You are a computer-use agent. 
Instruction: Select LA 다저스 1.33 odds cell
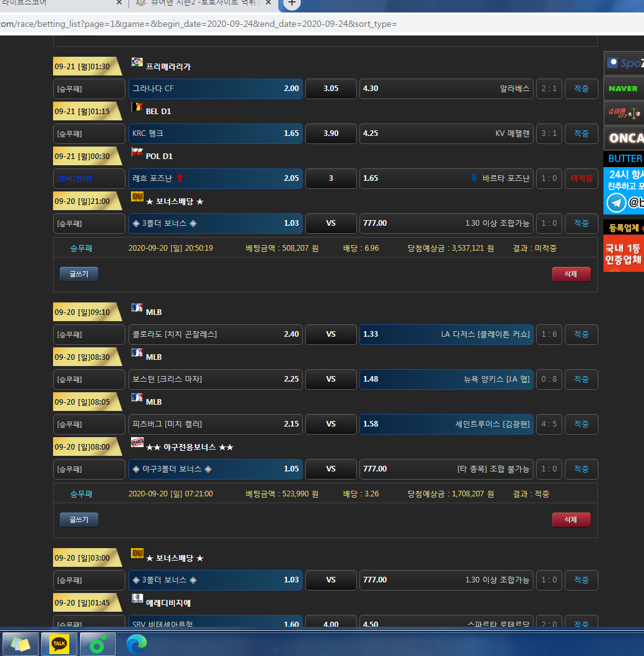pos(446,334)
